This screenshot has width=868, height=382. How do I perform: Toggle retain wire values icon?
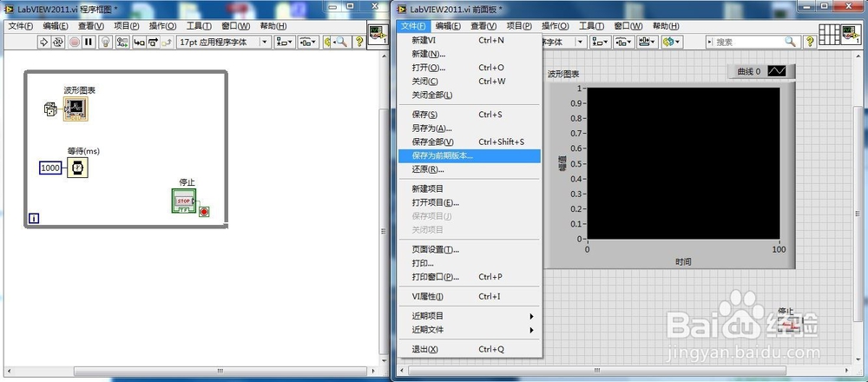coord(123,42)
